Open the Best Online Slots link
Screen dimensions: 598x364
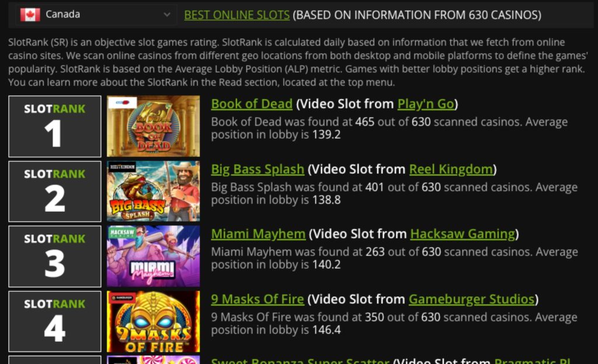click(x=237, y=15)
